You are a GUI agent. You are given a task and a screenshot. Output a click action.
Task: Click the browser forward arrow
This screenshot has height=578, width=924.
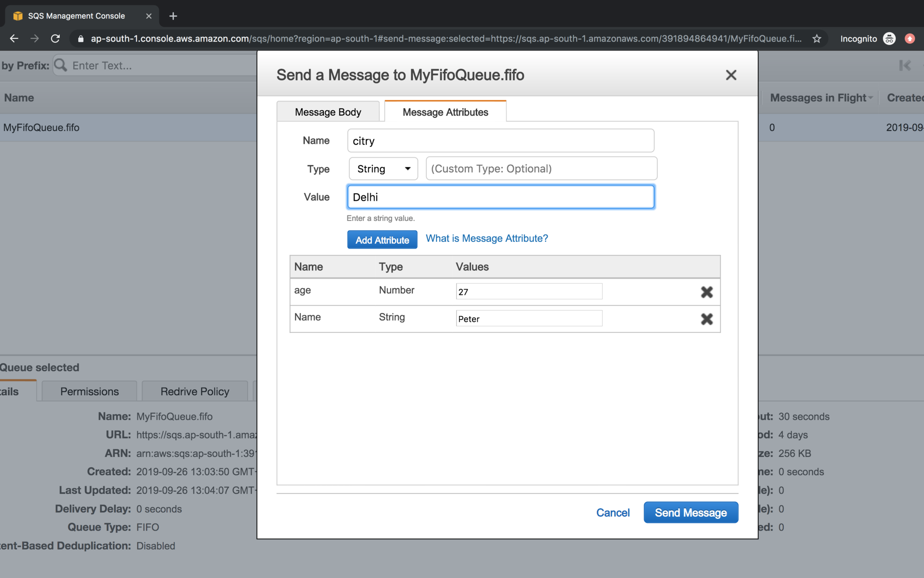click(x=35, y=39)
